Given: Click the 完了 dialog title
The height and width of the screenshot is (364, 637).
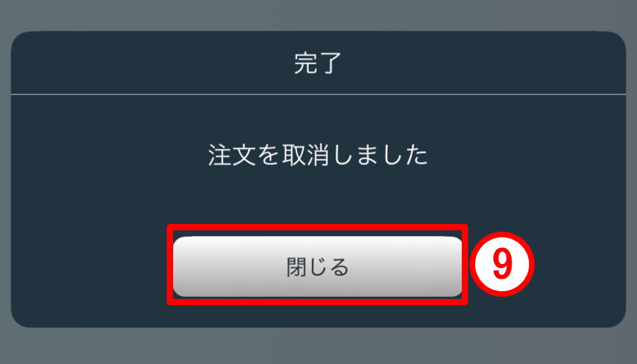Looking at the screenshot, I should [x=317, y=63].
